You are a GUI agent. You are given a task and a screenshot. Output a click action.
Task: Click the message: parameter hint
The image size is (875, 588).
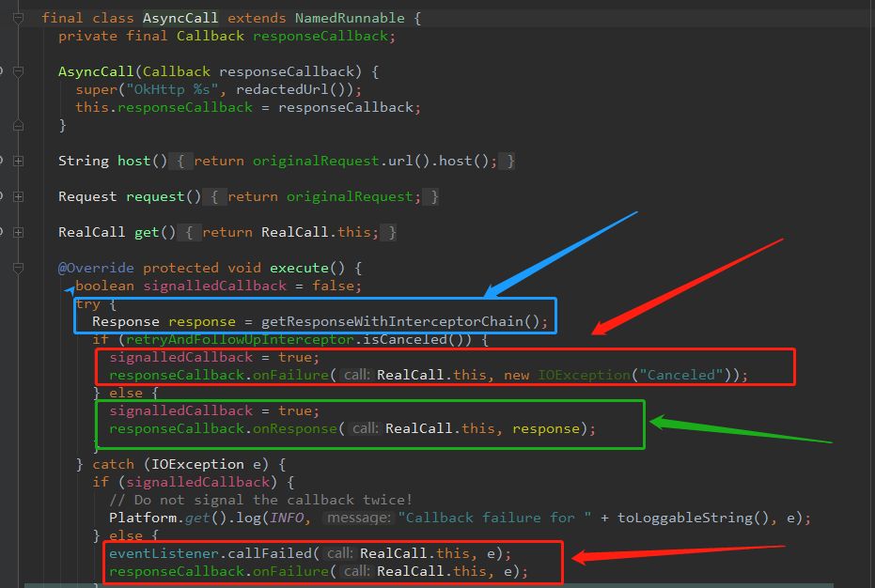(x=359, y=518)
